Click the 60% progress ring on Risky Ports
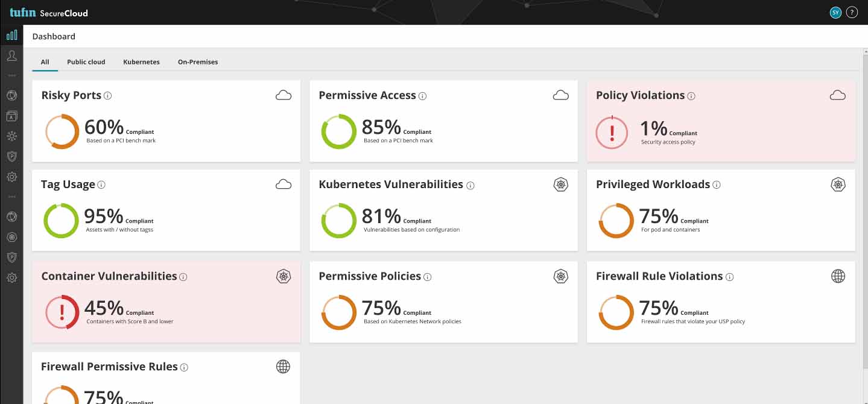Screen dimensions: 868x404 coord(62,131)
